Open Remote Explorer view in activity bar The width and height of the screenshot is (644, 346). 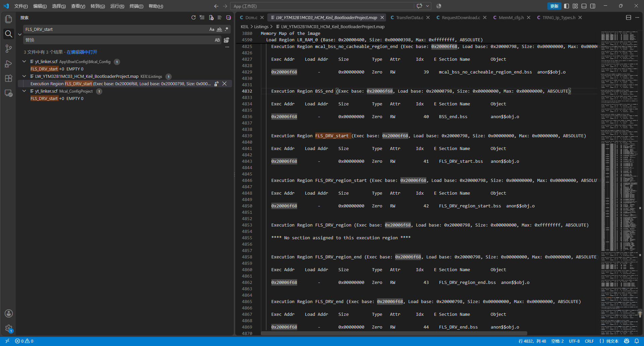[9, 93]
